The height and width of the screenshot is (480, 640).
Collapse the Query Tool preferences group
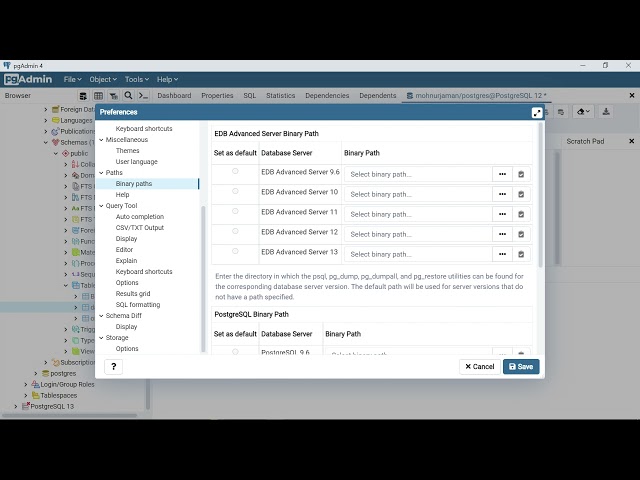click(x=101, y=206)
